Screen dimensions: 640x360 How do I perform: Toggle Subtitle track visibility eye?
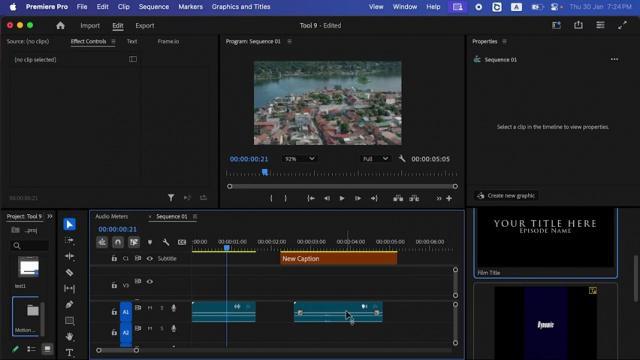tap(150, 258)
